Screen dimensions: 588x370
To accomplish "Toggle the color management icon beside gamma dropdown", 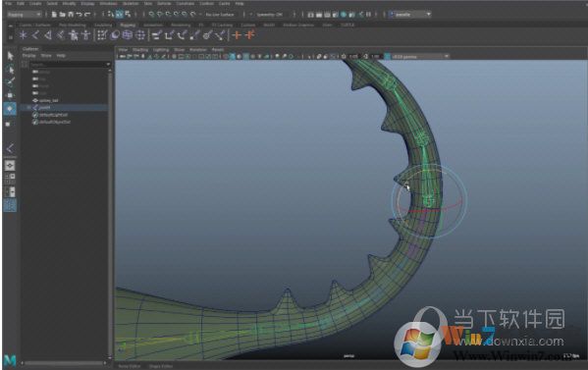I will pyautogui.click(x=388, y=57).
